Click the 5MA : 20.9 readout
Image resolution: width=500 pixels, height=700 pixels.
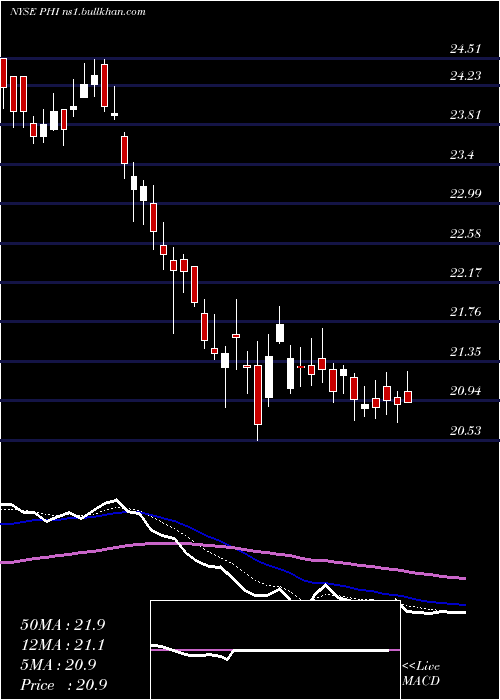click(58, 665)
